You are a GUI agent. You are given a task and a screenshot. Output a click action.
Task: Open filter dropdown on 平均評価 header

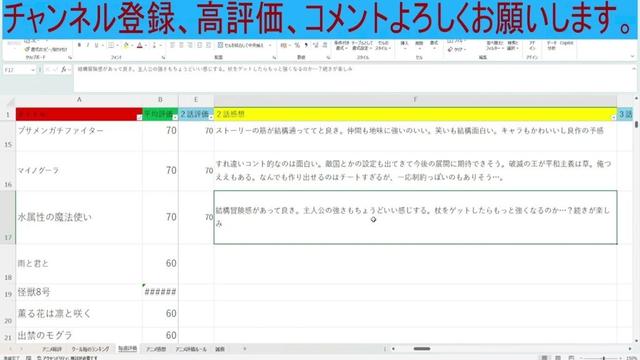point(175,118)
